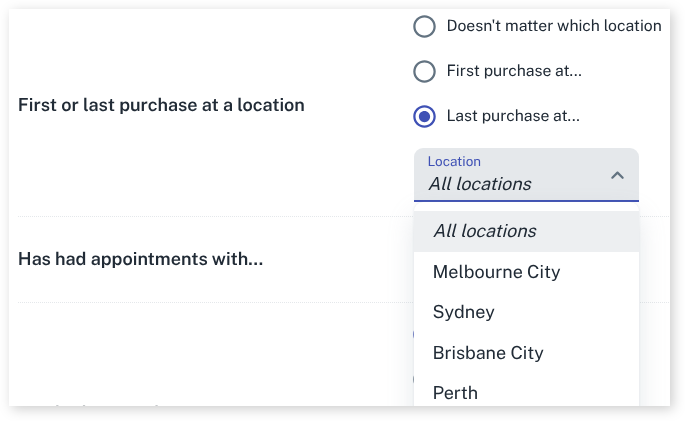Click the italic "All locations" value in the Location field
Screen dimensions: 685x421
tap(480, 184)
